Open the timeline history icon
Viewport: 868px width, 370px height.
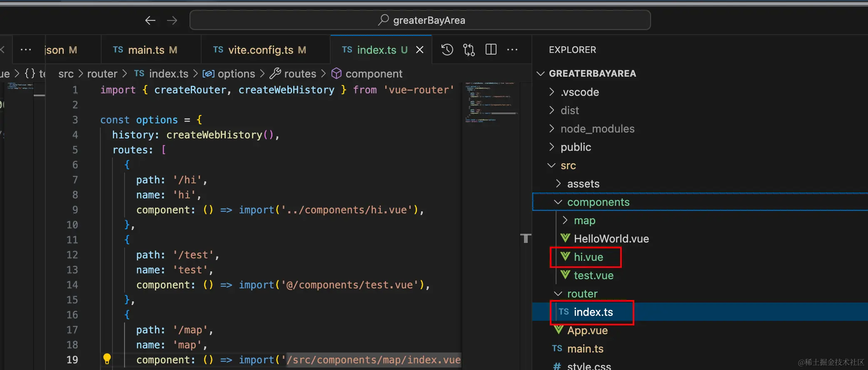(x=447, y=50)
